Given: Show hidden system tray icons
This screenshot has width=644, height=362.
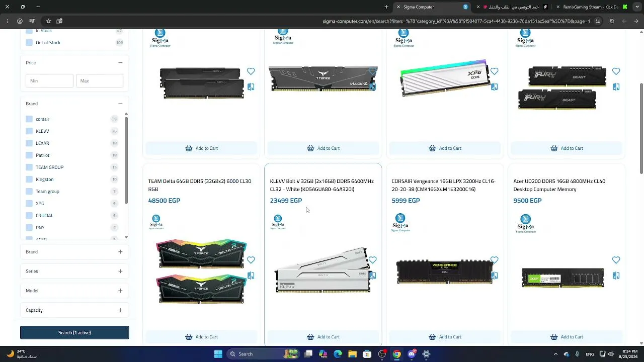Looking at the screenshot, I should click(x=555, y=354).
